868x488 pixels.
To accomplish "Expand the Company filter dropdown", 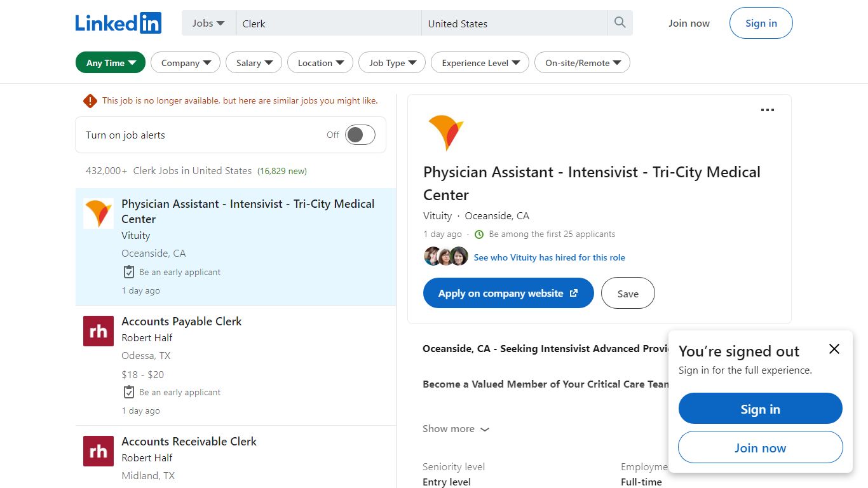I will [186, 63].
